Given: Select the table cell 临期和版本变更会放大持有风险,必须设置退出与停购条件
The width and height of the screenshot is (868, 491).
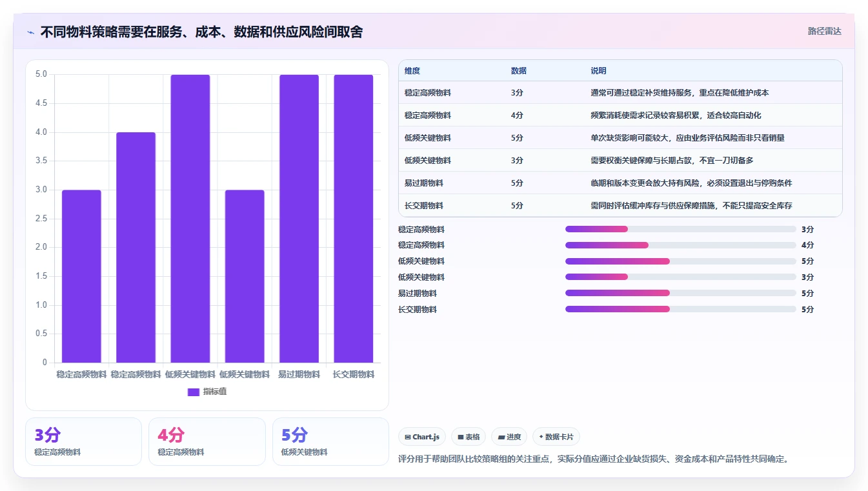Looking at the screenshot, I should click(691, 183).
